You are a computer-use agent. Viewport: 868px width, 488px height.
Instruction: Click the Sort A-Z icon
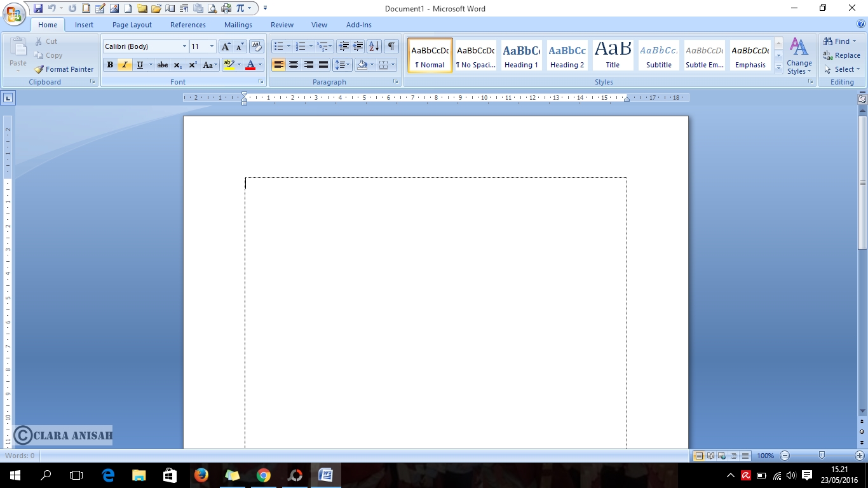[x=374, y=46]
